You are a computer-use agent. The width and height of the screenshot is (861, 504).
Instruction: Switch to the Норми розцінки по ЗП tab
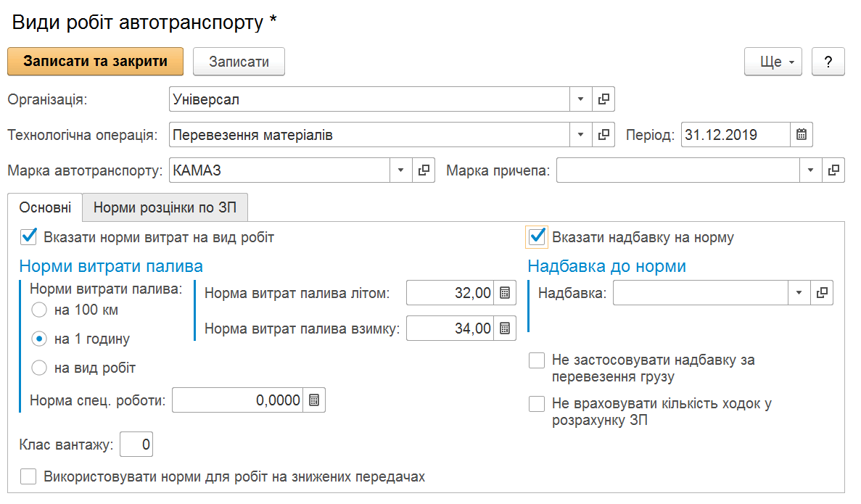(165, 207)
